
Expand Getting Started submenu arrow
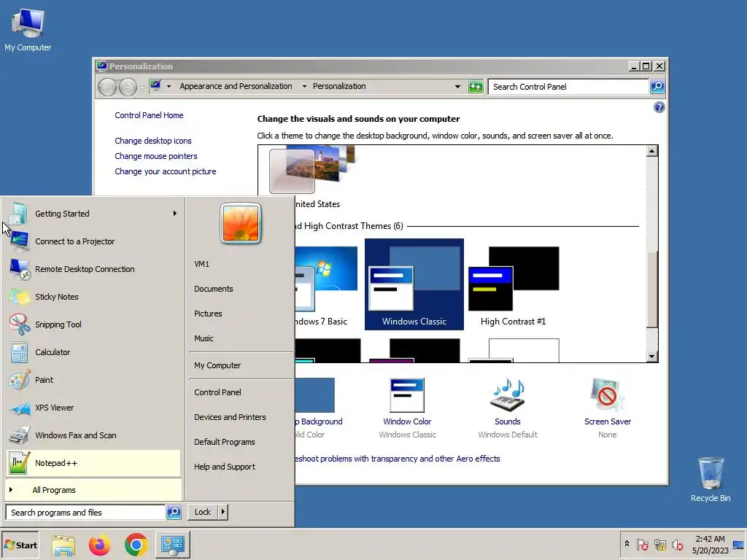[x=175, y=214]
